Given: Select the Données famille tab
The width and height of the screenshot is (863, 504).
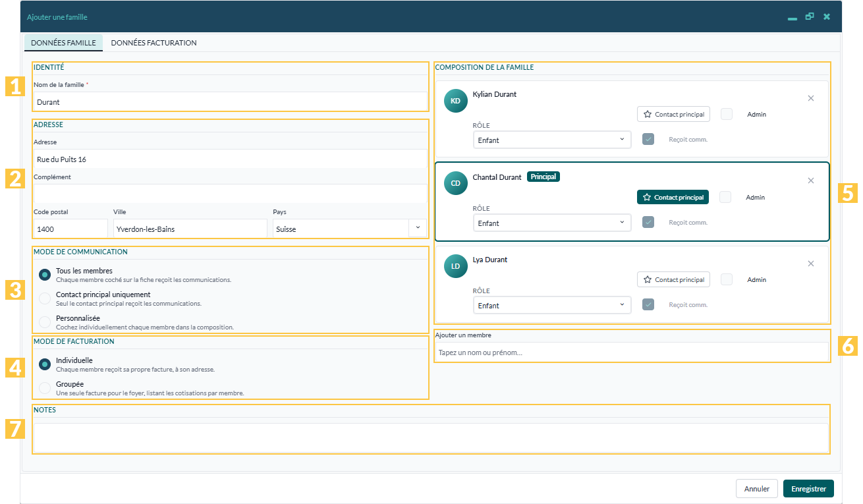Looking at the screenshot, I should tap(63, 43).
